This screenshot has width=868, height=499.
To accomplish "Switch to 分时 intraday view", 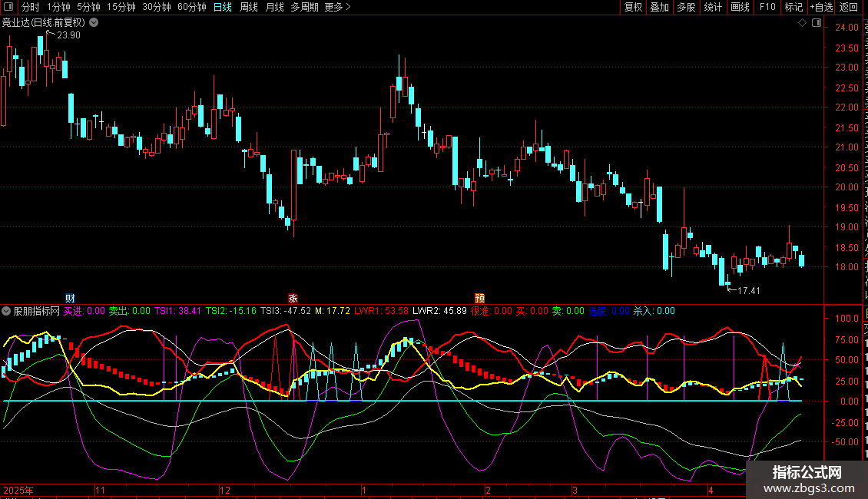I will pos(30,7).
